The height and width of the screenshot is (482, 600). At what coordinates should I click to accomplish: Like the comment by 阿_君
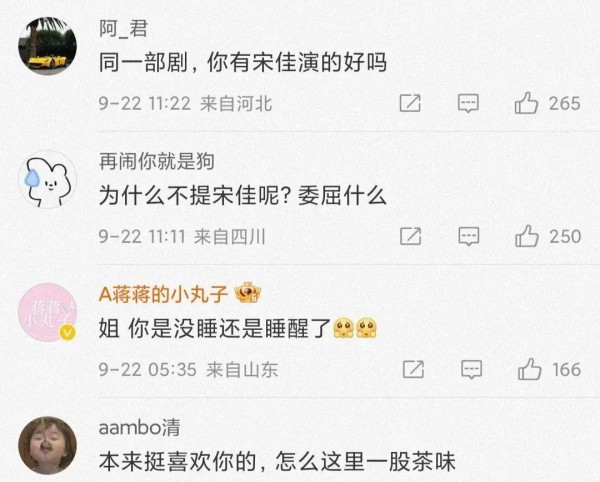(527, 103)
